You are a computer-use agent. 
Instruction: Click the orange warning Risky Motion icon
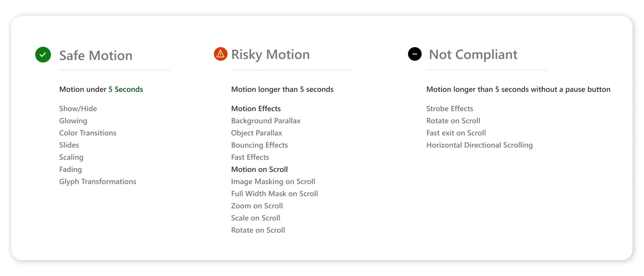(x=221, y=54)
